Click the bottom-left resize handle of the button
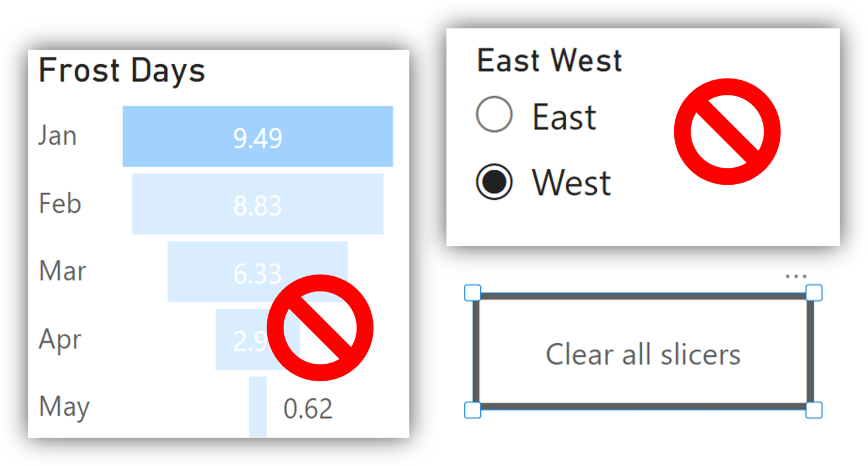Viewport: 868px width, 466px height. click(x=472, y=410)
